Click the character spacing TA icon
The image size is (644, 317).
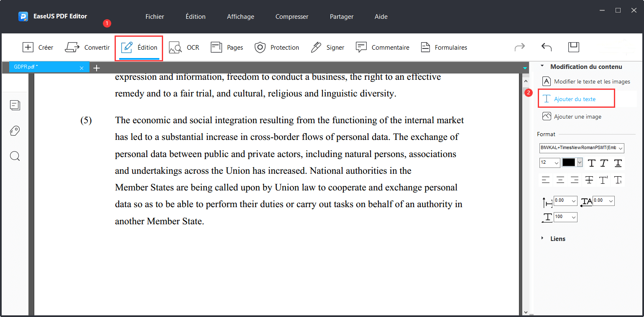586,202
